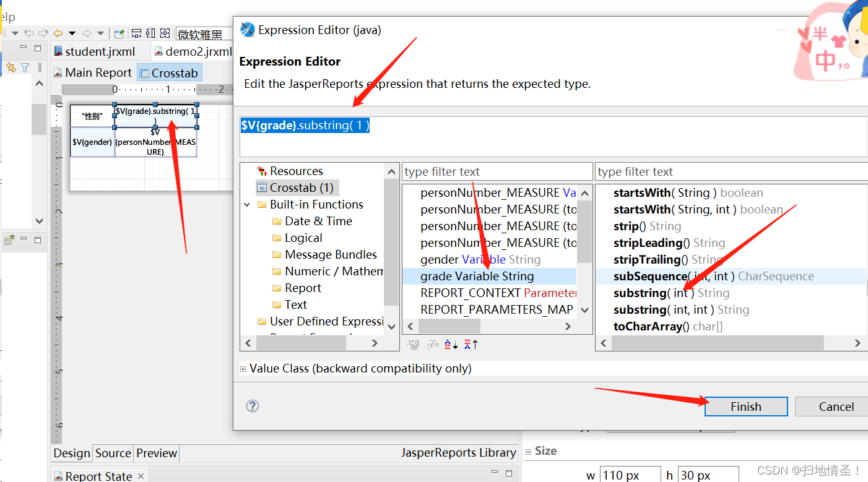Select Resources in category tree
Image resolution: width=868 pixels, height=482 pixels.
pyautogui.click(x=290, y=171)
